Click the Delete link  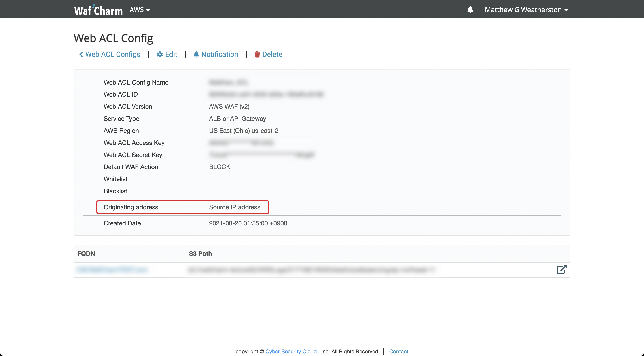pos(268,54)
